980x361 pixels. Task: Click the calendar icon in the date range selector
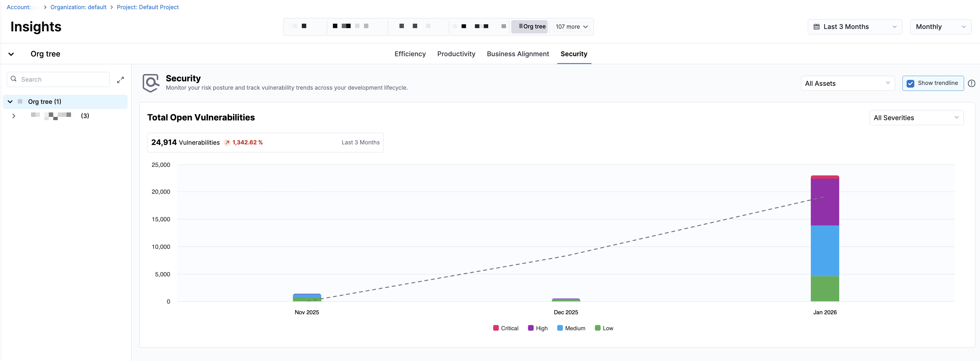point(816,27)
